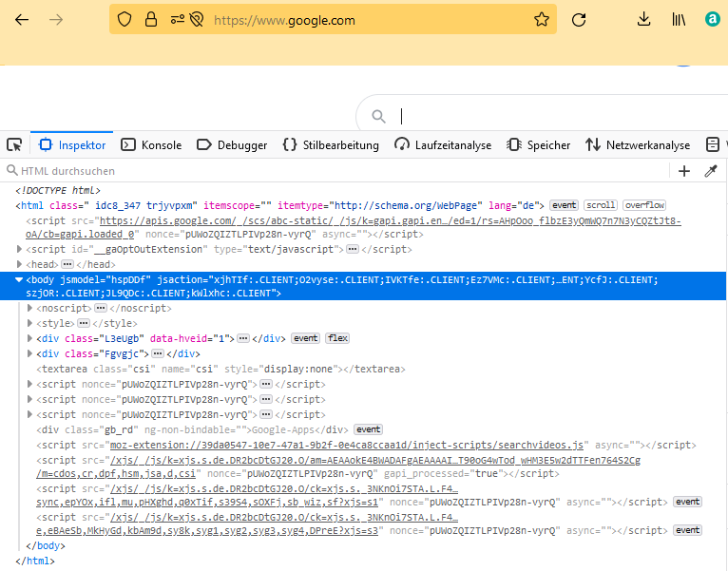Open the tracking protection shield
728x571 pixels.
[x=125, y=20]
